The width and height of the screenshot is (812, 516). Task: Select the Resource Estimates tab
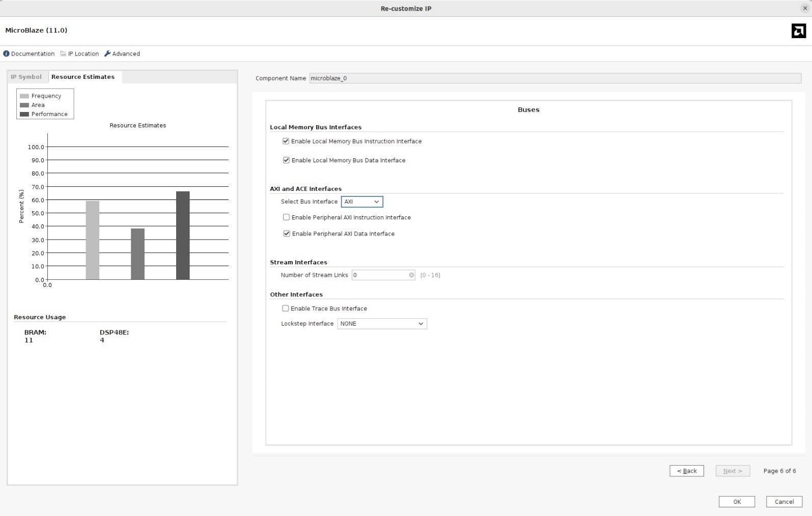click(83, 77)
